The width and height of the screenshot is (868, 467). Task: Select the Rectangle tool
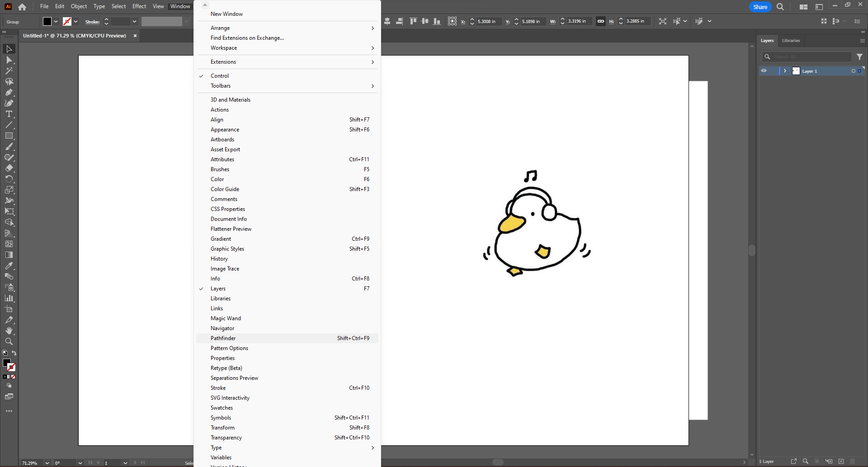click(x=9, y=136)
